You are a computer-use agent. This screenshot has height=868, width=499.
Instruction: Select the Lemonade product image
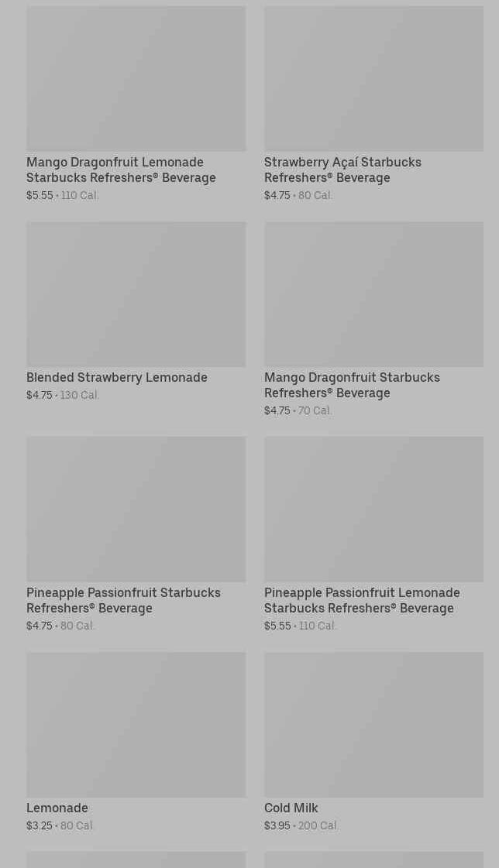pyautogui.click(x=136, y=724)
